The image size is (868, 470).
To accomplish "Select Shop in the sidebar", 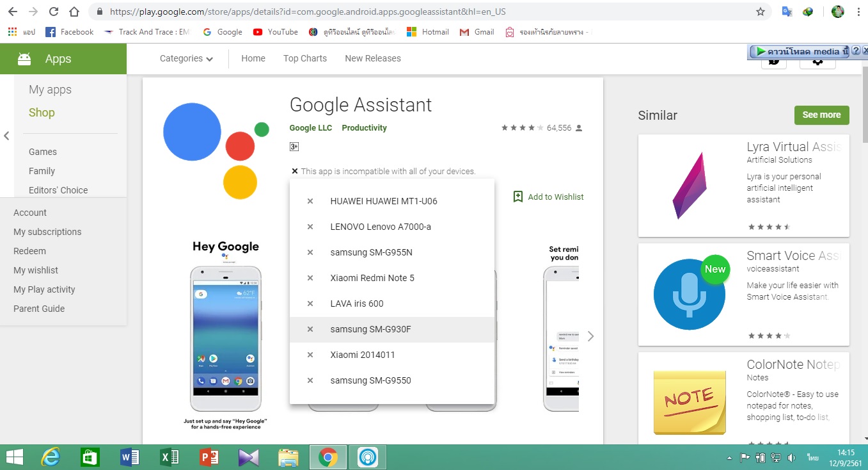I will (42, 113).
